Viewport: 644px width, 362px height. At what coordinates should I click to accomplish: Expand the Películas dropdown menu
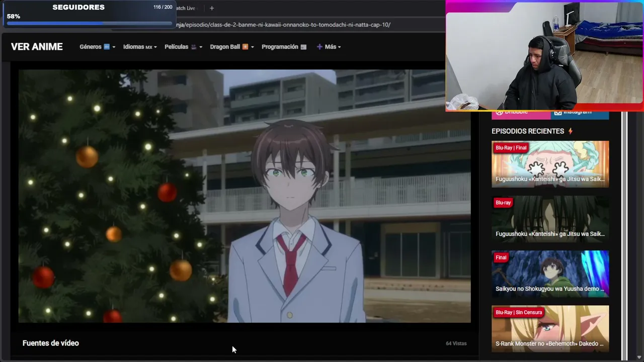(x=184, y=47)
